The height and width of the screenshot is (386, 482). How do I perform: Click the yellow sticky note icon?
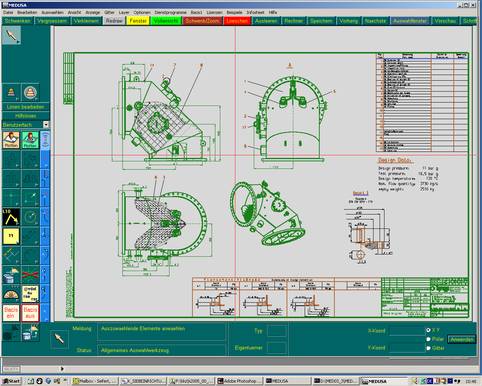click(11, 236)
